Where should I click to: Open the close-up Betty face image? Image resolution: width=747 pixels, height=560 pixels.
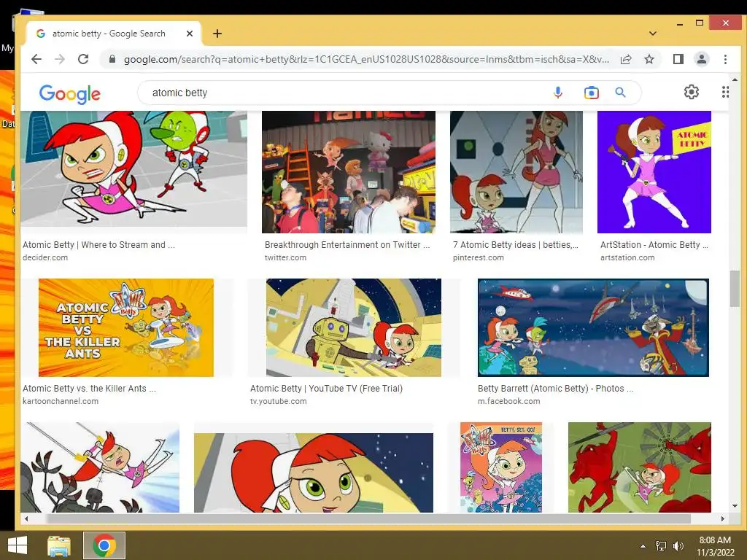(314, 472)
